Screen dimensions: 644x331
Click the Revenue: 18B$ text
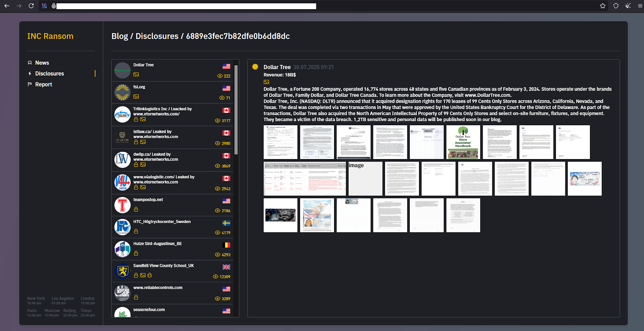coord(280,75)
